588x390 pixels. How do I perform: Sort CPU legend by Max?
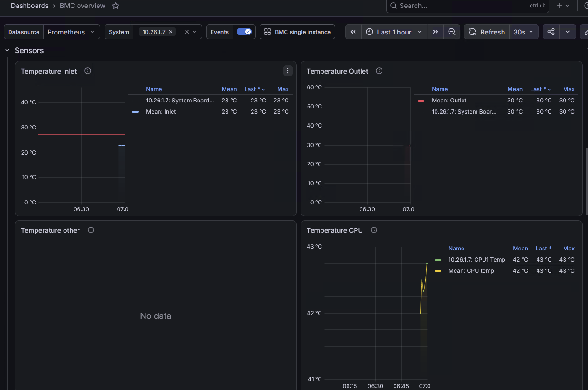(569, 248)
